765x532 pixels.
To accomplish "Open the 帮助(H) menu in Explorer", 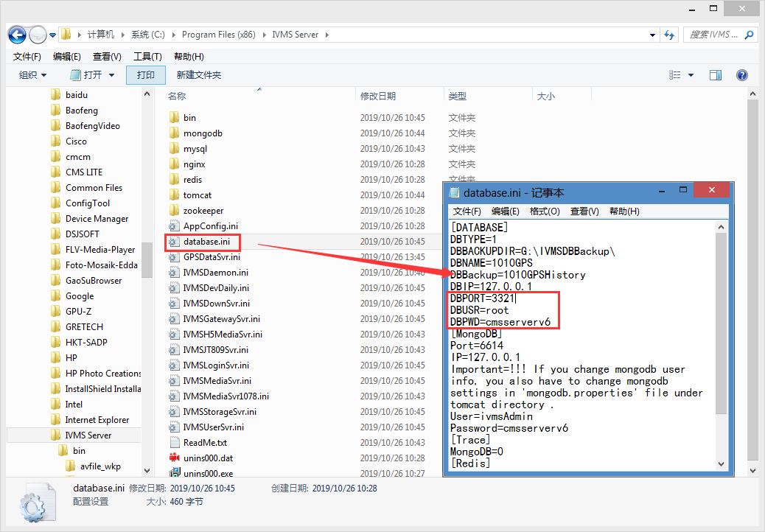I will [189, 57].
